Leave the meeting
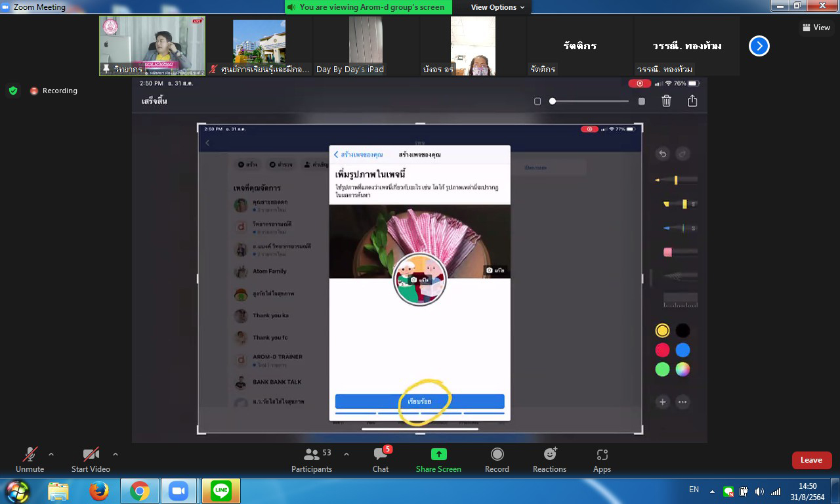 click(811, 460)
